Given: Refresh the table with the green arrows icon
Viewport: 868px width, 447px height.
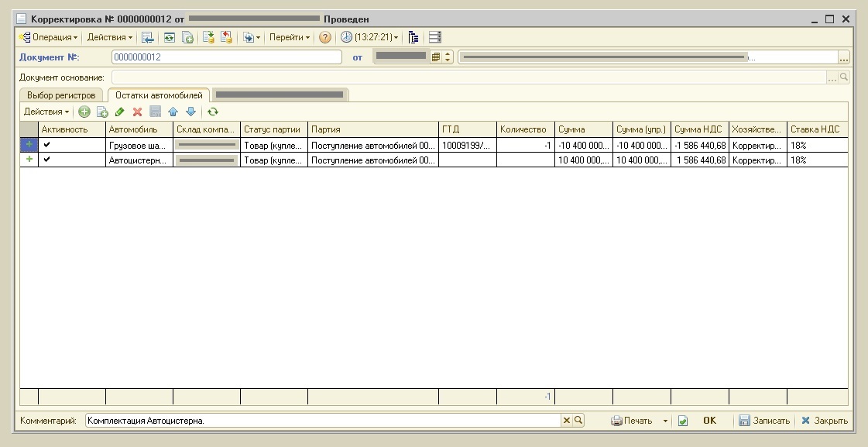Looking at the screenshot, I should click(x=213, y=112).
